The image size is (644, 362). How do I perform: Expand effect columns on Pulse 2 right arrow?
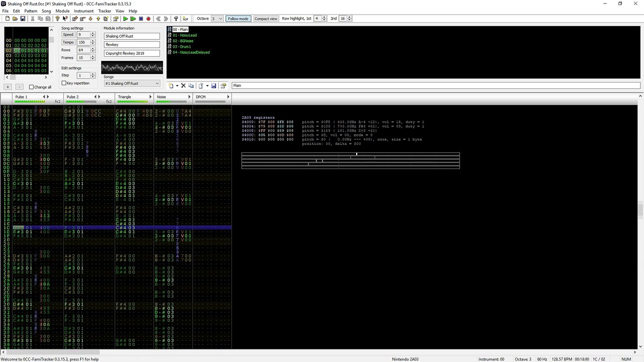coord(99,97)
